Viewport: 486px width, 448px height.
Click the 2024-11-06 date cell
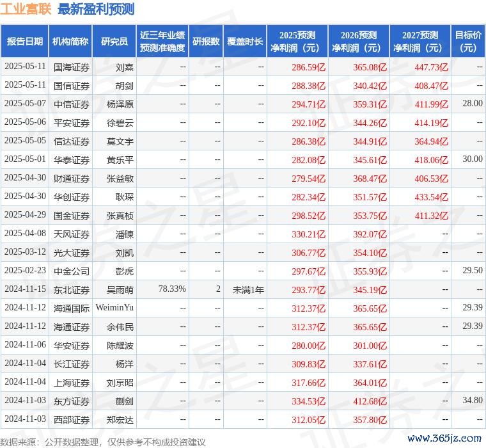(25, 345)
